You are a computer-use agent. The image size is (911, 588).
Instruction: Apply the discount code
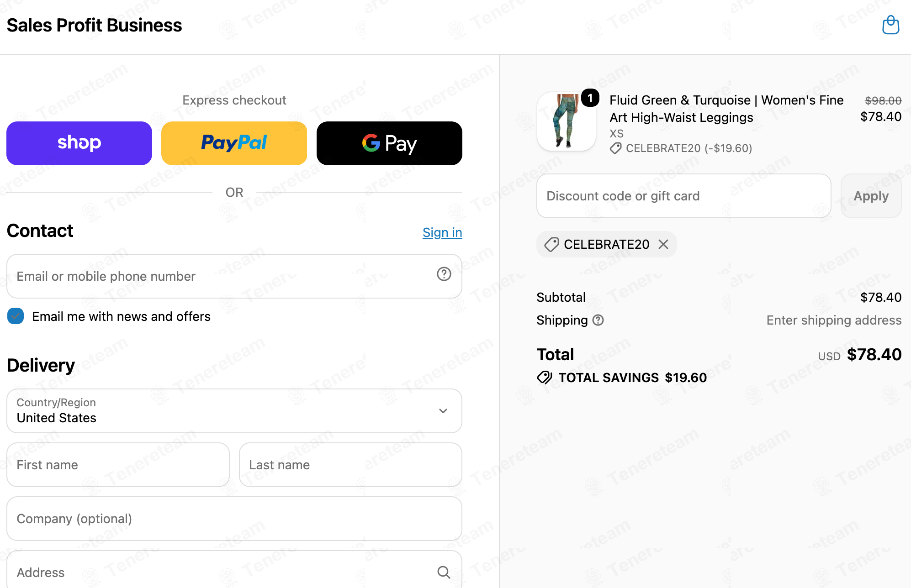point(871,196)
